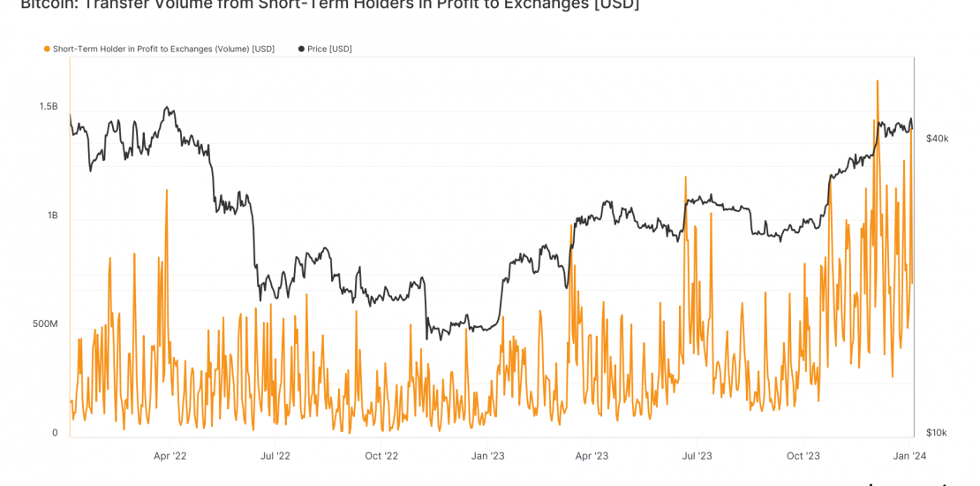The width and height of the screenshot is (980, 486).
Task: Click the tallest orange volume spike peak
Action: pyautogui.click(x=877, y=81)
